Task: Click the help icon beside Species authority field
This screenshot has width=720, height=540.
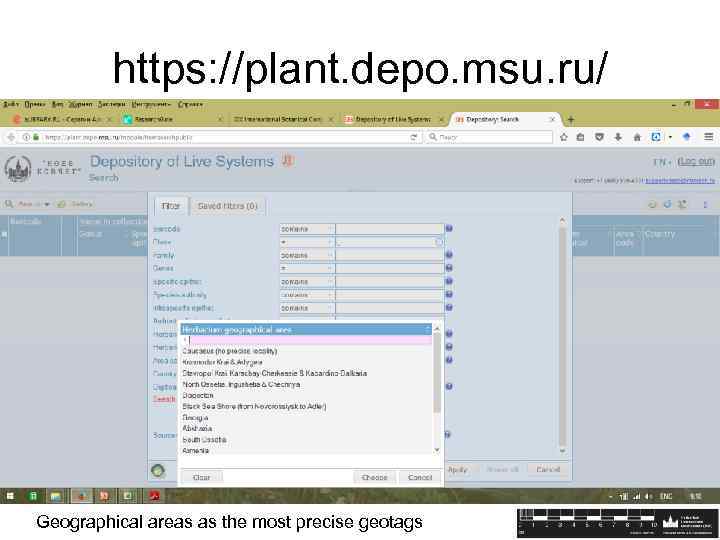Action: click(x=449, y=294)
